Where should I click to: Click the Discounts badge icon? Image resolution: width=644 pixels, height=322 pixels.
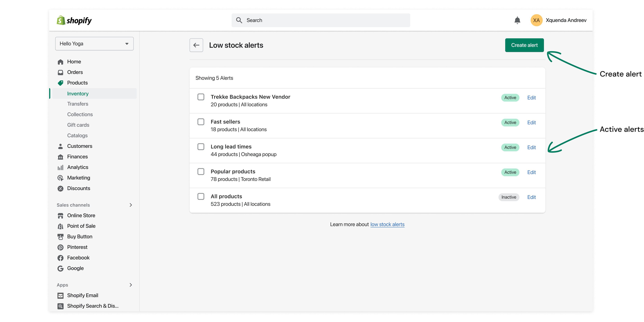(60, 189)
